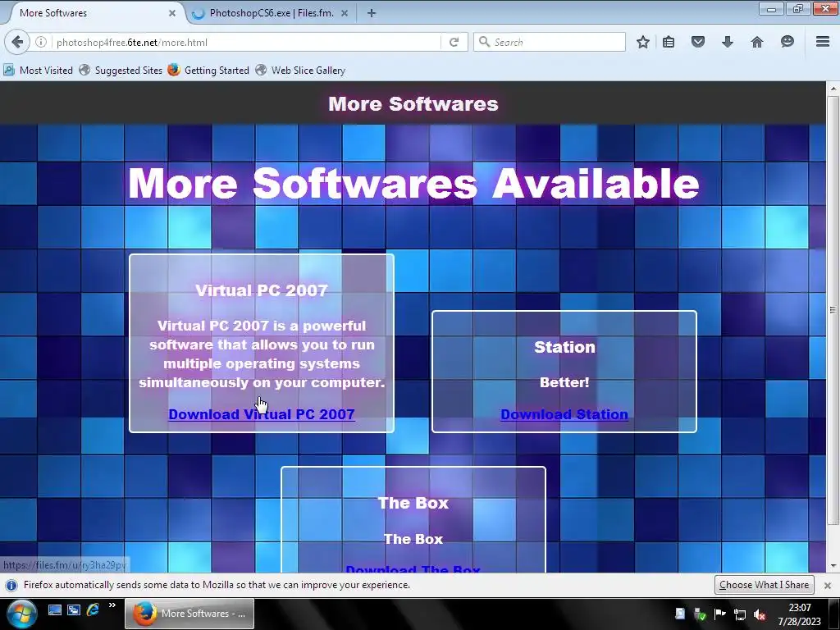The image size is (840, 630).
Task: Close the More Softwares tab
Action: point(172,13)
